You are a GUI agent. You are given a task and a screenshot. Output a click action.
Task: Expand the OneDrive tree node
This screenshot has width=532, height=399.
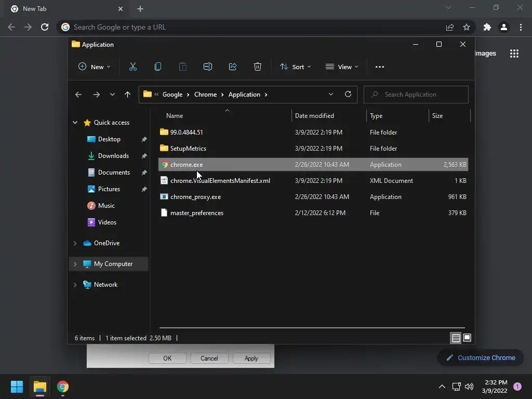click(x=75, y=243)
